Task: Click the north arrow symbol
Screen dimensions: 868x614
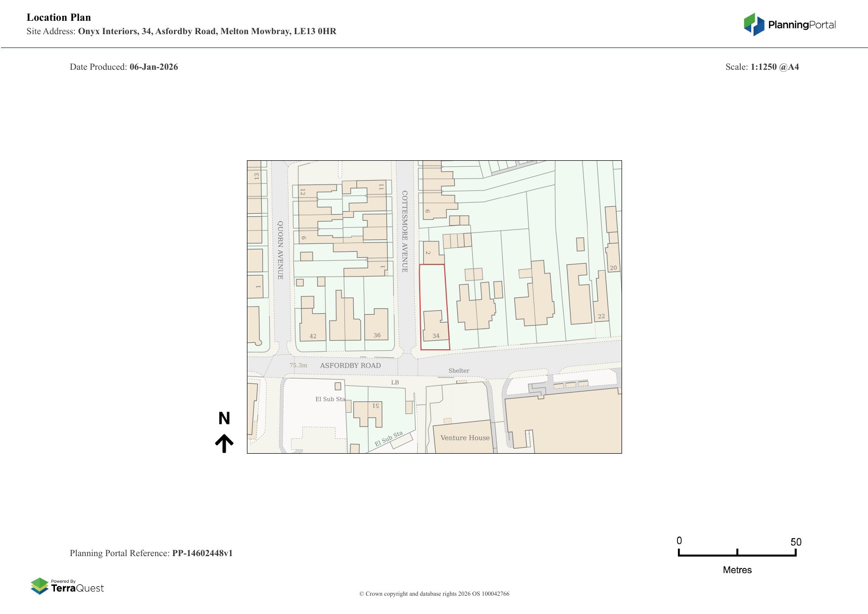Action: click(224, 443)
